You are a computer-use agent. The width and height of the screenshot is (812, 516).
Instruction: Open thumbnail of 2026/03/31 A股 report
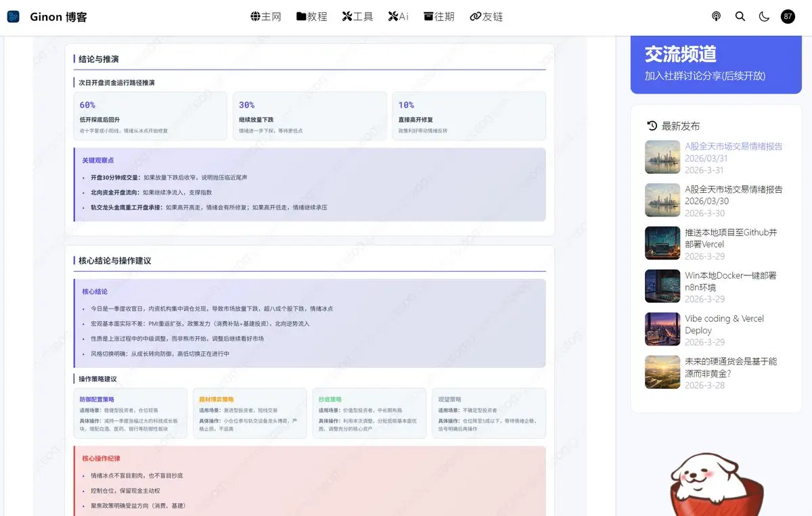662,157
